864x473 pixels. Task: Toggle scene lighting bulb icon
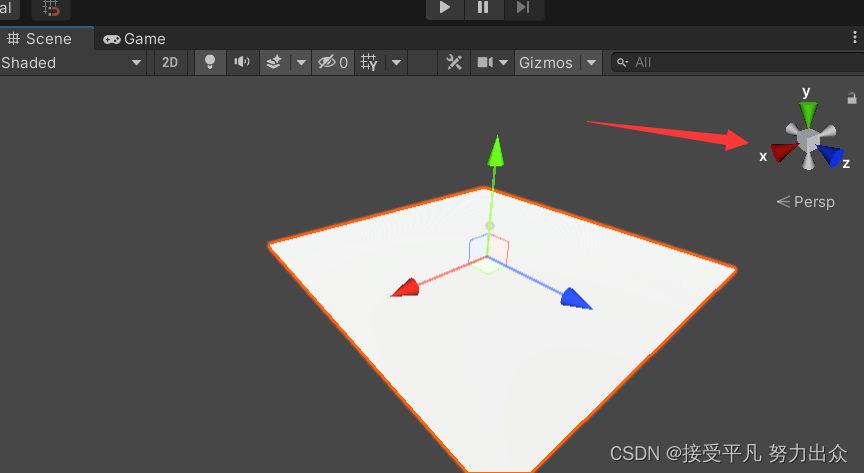click(210, 62)
